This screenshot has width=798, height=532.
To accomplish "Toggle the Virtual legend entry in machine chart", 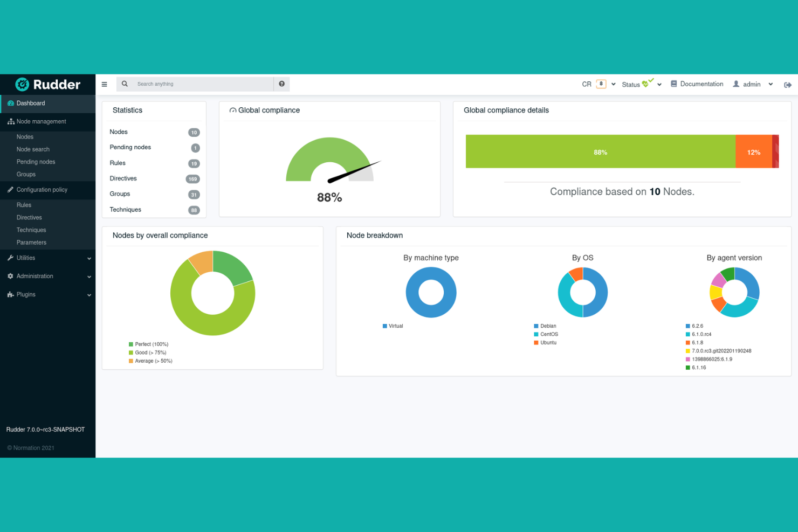I will point(393,326).
